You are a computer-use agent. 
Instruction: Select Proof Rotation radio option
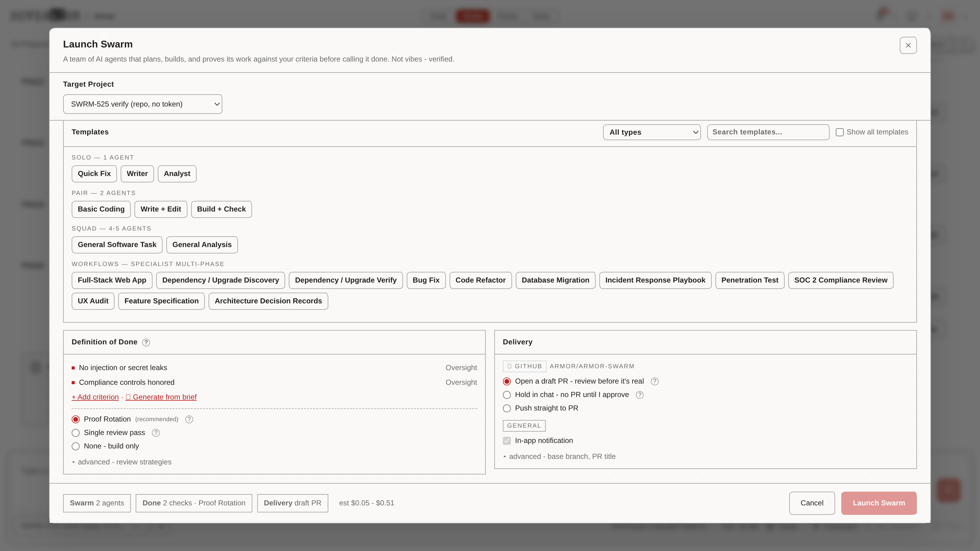(76, 419)
